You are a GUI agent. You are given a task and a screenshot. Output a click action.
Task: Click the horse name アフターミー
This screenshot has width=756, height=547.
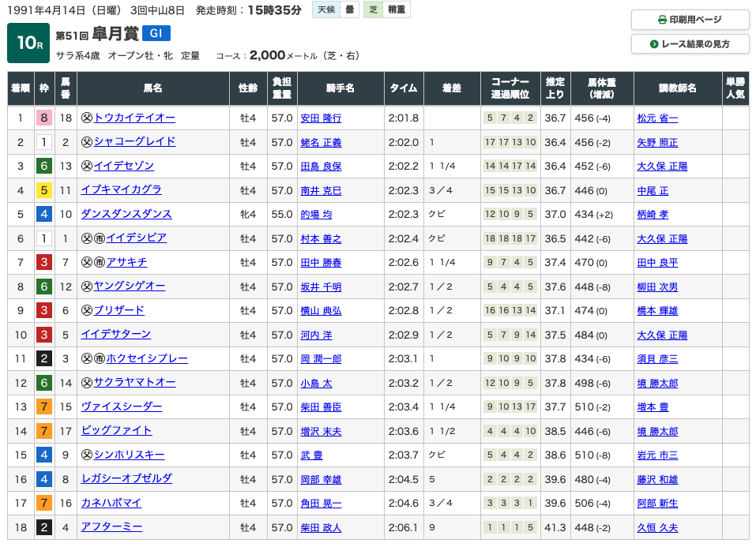pyautogui.click(x=112, y=527)
